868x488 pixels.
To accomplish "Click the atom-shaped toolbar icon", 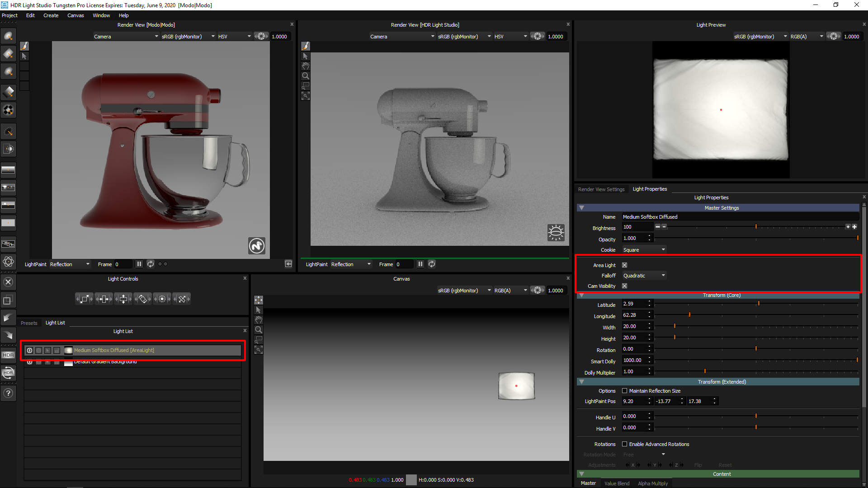I will click(x=8, y=262).
